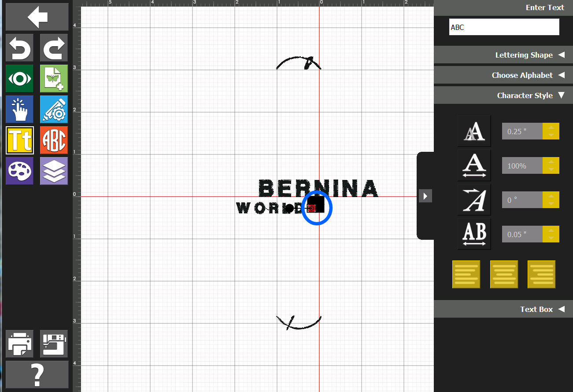Screen dimensions: 573x392
Task: Click the top curved rotation arrow on the canvas
Action: tap(299, 63)
